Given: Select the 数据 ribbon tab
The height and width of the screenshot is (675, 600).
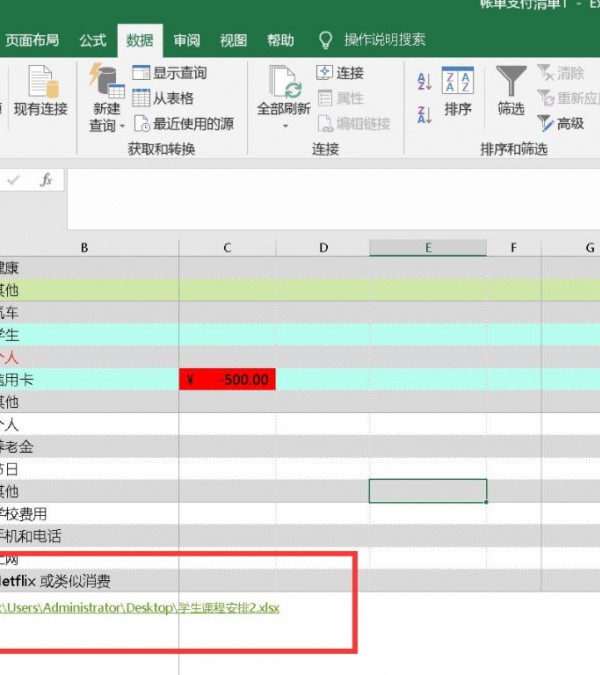Looking at the screenshot, I should coord(140,40).
